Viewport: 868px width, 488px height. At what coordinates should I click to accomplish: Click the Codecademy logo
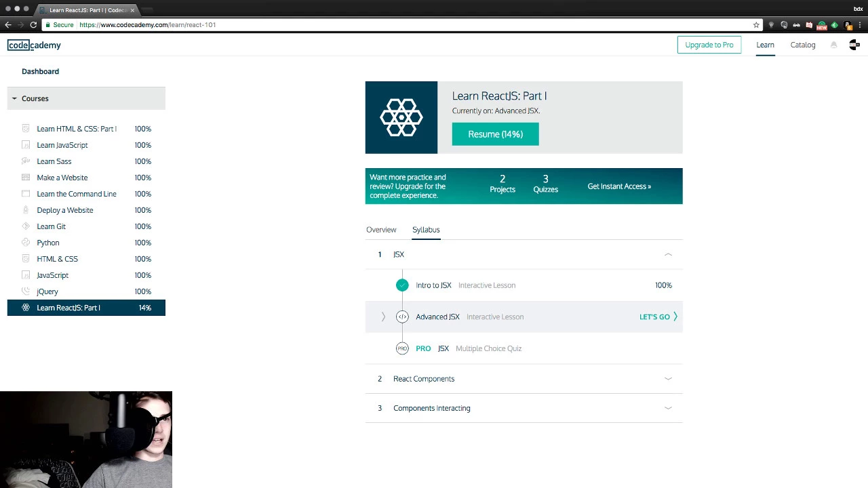pyautogui.click(x=34, y=45)
